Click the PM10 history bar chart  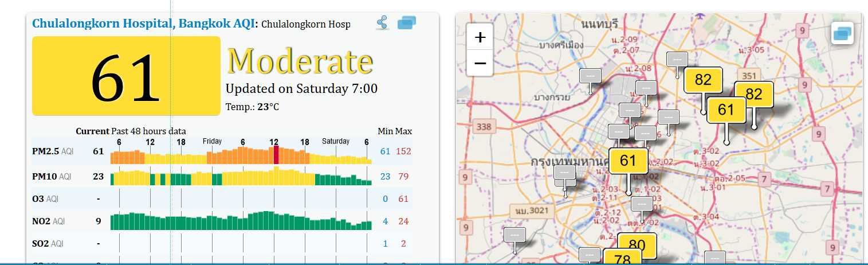(x=241, y=178)
